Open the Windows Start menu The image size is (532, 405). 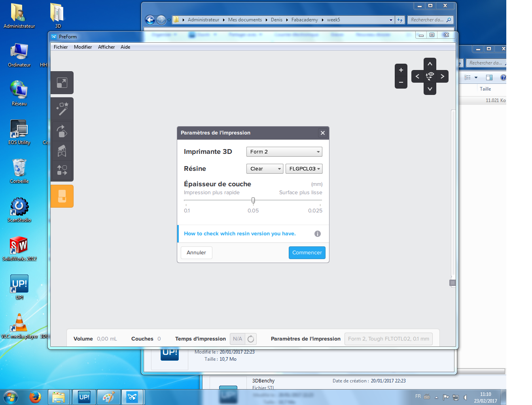10,397
